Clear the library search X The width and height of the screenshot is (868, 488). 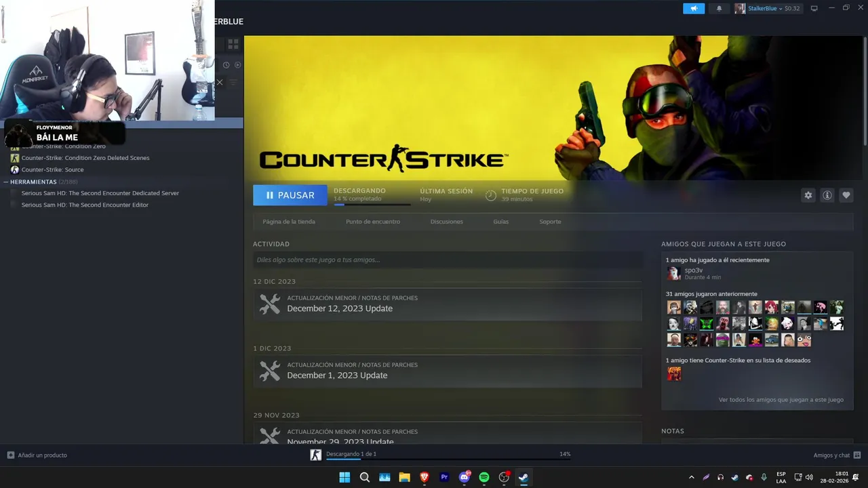(219, 82)
